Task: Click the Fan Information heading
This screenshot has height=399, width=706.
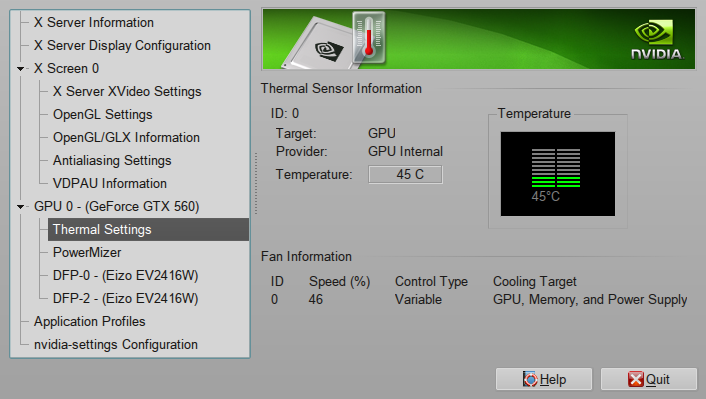Action: pos(306,256)
